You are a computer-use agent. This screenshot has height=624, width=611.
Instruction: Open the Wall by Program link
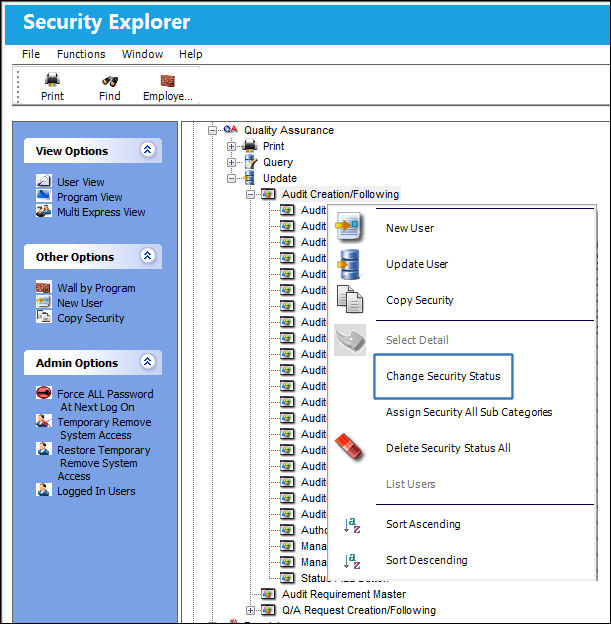(96, 288)
